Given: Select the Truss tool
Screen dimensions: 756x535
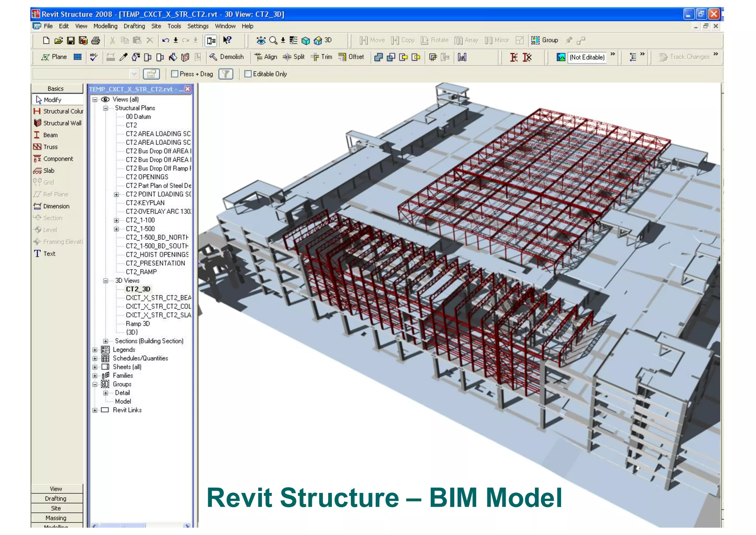Looking at the screenshot, I should [45, 147].
